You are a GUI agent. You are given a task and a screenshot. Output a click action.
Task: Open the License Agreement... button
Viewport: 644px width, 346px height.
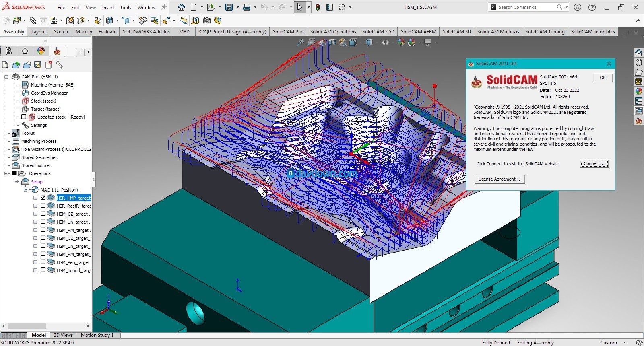click(499, 179)
